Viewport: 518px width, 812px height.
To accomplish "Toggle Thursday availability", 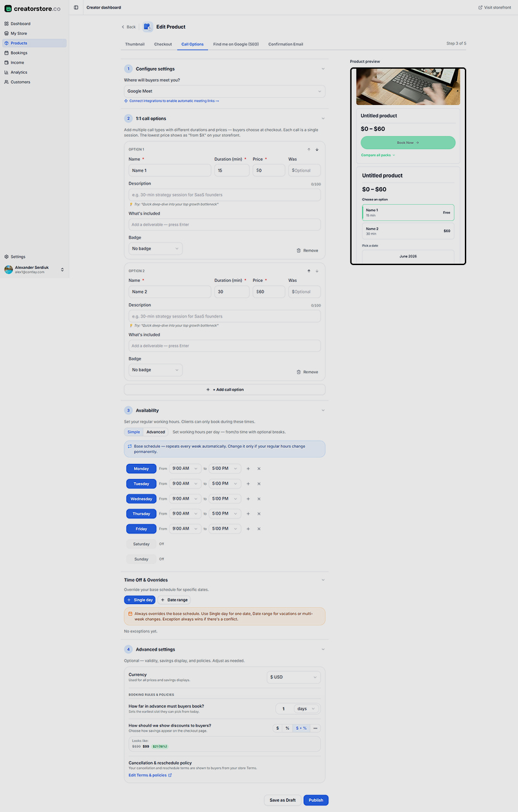I will [141, 514].
